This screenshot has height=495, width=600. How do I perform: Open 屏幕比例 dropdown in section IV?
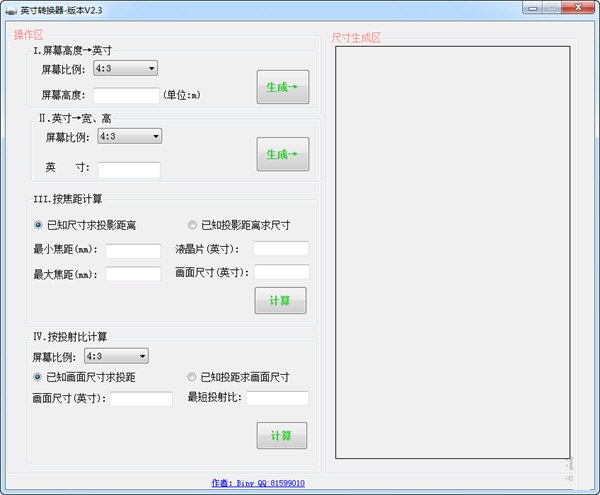pyautogui.click(x=116, y=356)
